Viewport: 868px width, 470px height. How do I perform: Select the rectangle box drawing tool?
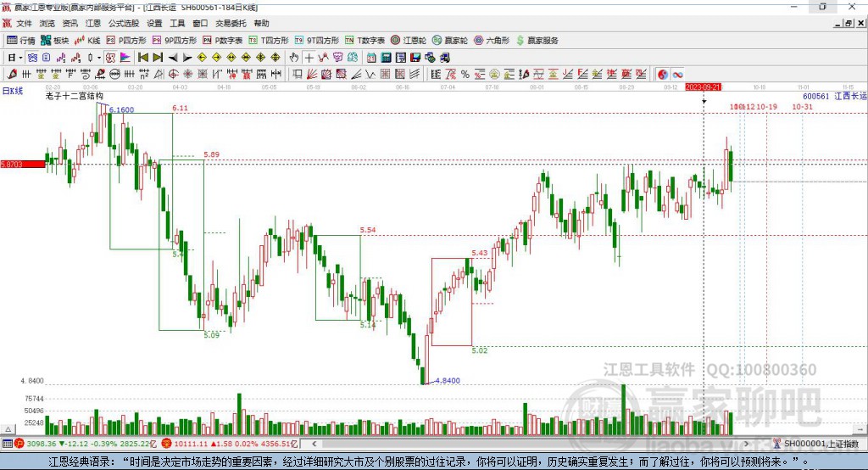[x=298, y=75]
